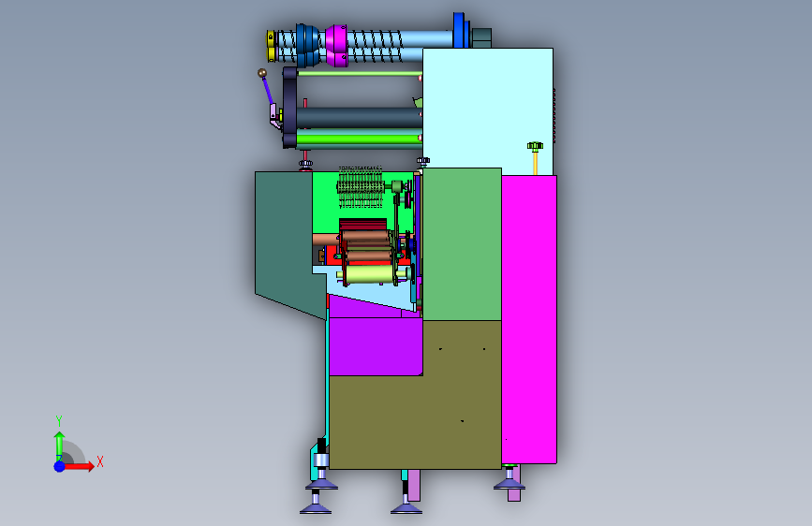The width and height of the screenshot is (812, 526).
Task: Select the light cyan upper housing
Action: click(x=488, y=108)
